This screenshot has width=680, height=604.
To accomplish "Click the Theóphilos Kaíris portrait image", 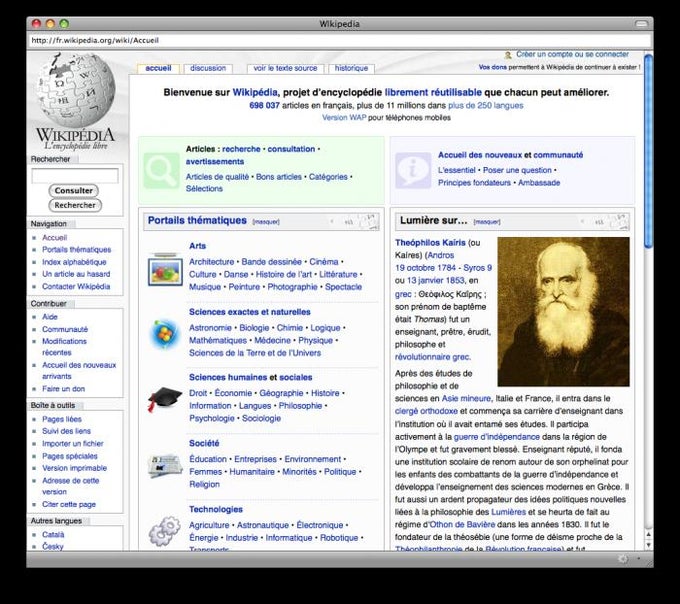I will (x=563, y=311).
